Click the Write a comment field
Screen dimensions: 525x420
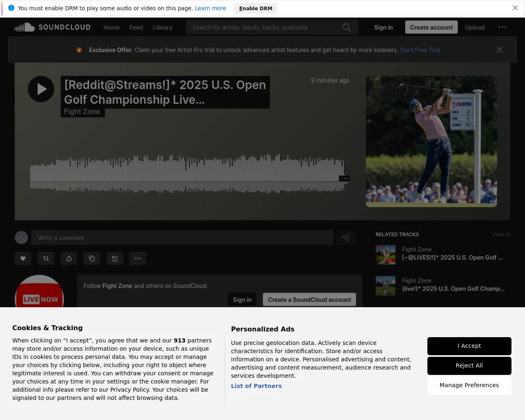[182, 238]
